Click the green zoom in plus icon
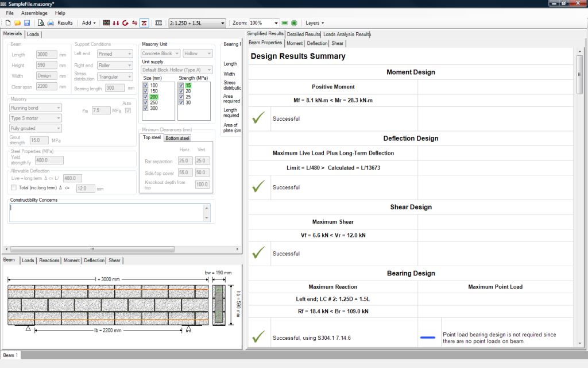Viewport: 588px width, 368px height. [x=294, y=23]
